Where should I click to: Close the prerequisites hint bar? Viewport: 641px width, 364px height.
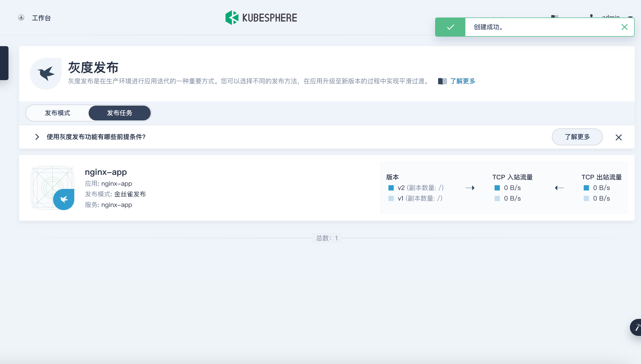coord(618,137)
